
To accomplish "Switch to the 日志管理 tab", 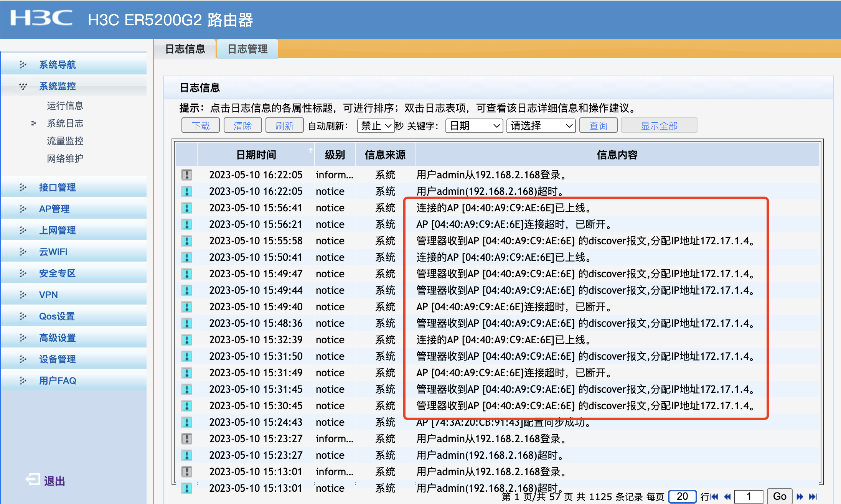I will (247, 49).
